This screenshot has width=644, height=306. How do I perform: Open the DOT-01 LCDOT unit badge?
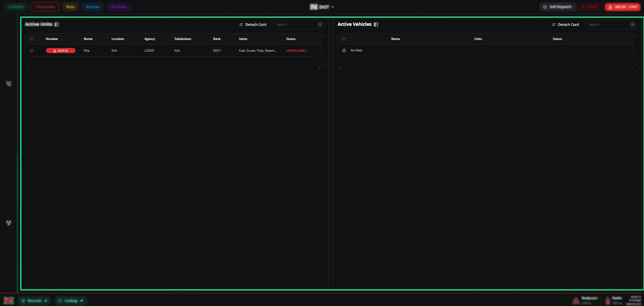tap(623, 7)
